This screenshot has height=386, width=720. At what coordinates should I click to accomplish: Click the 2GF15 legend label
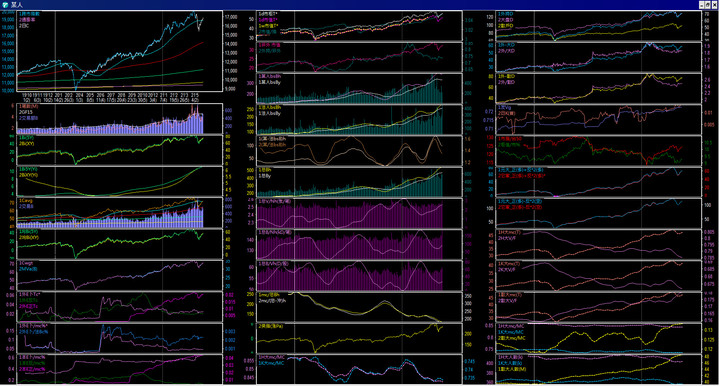tap(26, 112)
